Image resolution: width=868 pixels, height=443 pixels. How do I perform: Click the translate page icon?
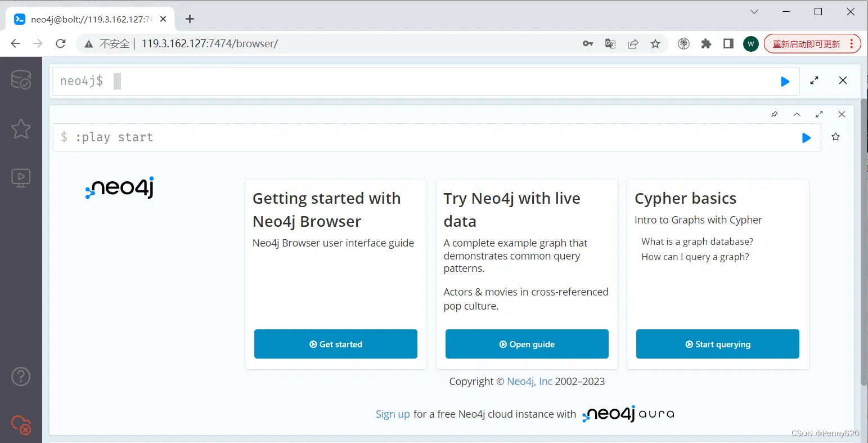click(x=610, y=43)
